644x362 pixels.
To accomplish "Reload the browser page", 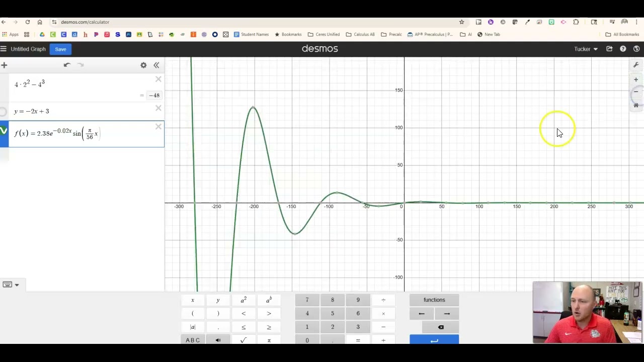I will [28, 22].
